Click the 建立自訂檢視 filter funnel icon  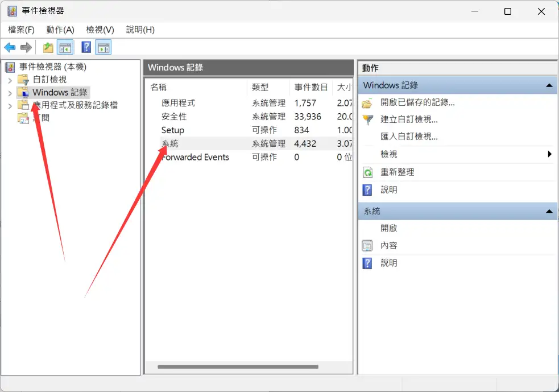[x=367, y=120]
